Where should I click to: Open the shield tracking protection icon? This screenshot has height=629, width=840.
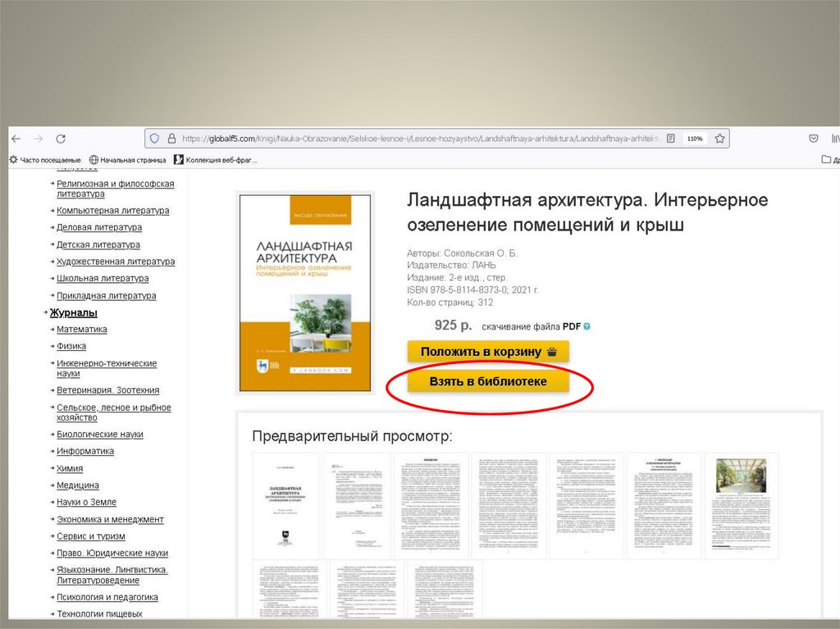point(154,139)
